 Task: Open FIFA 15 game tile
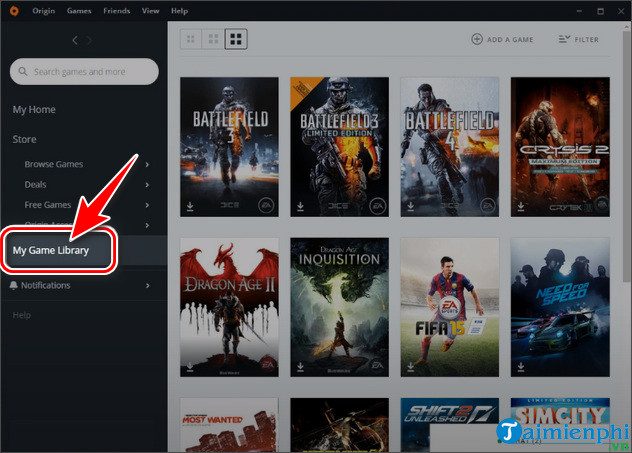pos(450,307)
